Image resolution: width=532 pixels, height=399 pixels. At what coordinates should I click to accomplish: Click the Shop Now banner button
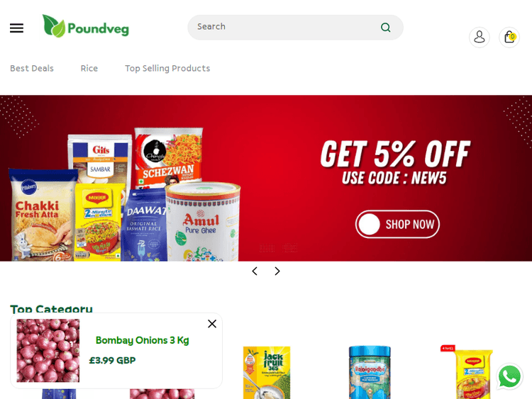click(397, 224)
